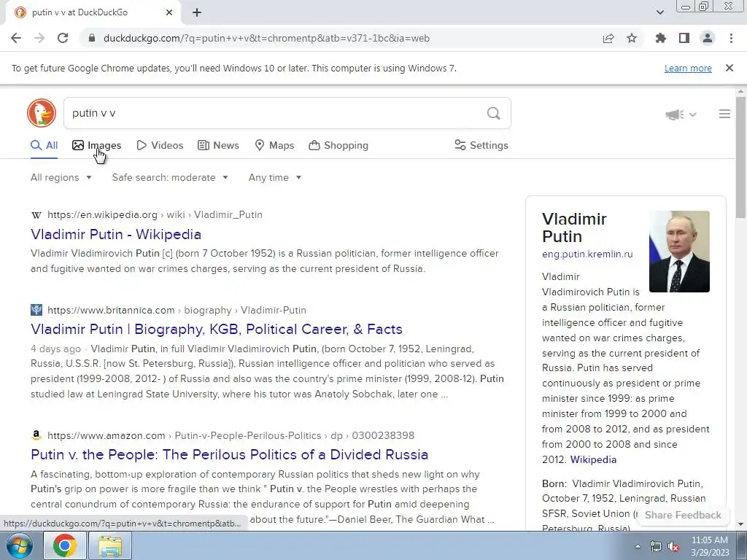
Task: Click the Share Feedback button
Action: [683, 515]
